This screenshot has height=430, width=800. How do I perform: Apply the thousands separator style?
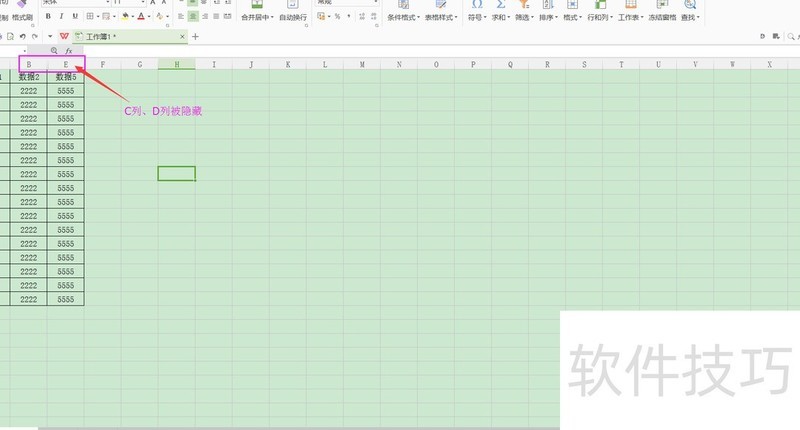pyautogui.click(x=349, y=16)
